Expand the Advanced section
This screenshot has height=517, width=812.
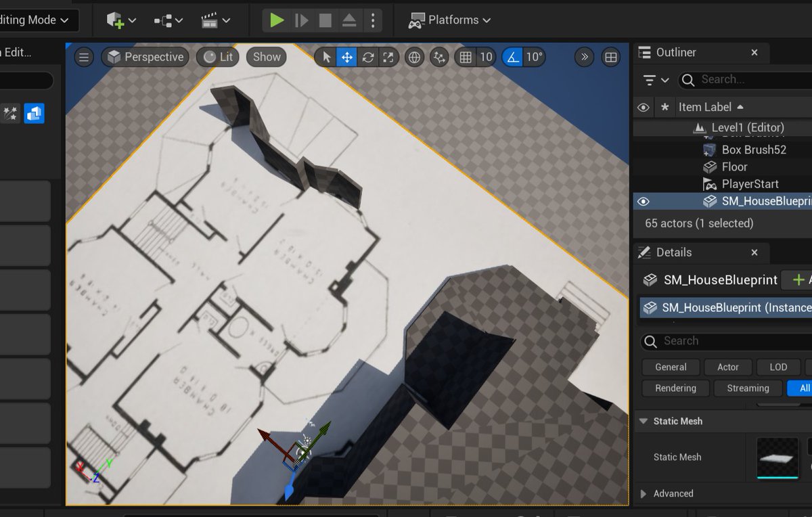(x=643, y=493)
